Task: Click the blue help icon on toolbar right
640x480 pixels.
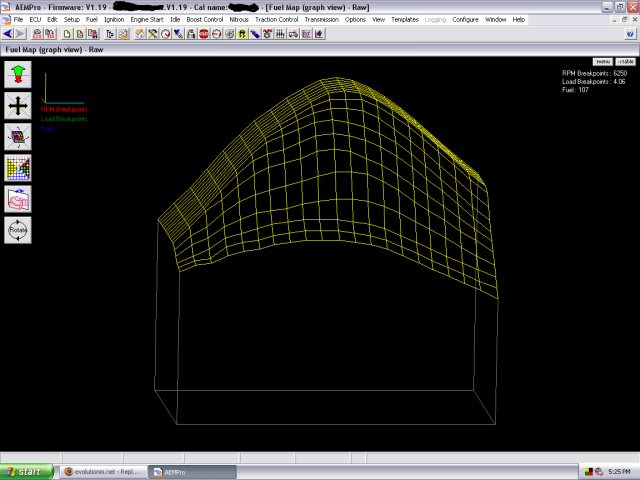Action: point(630,34)
